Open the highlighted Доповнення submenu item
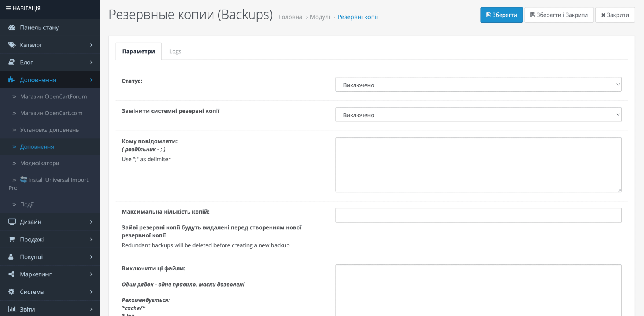The image size is (644, 316). pyautogui.click(x=50, y=147)
